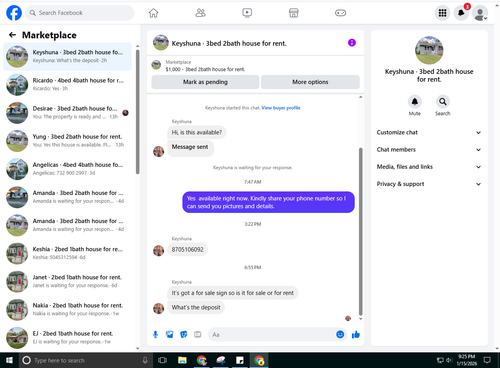Open Windows action center notification icon

pos(487,360)
